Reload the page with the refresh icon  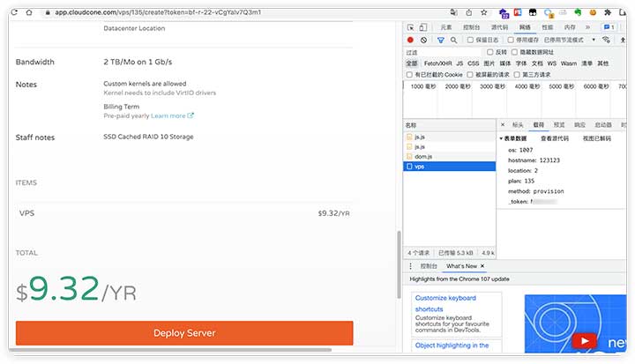[15, 12]
